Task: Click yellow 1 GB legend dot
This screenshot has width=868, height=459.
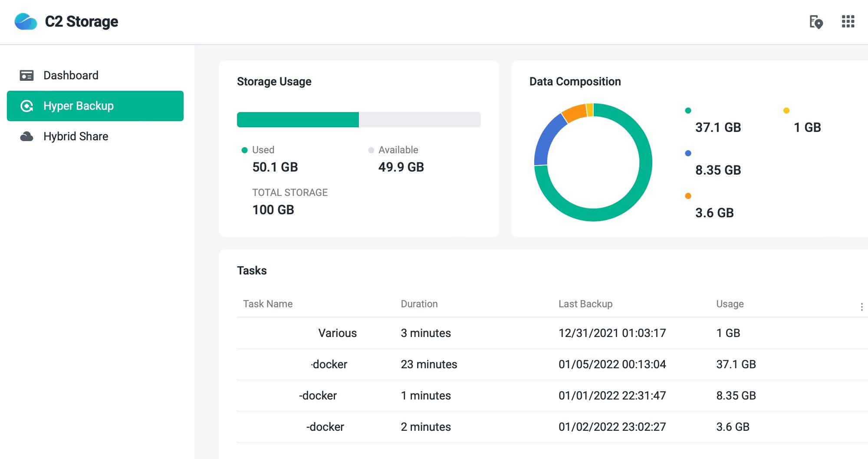Action: (x=786, y=110)
